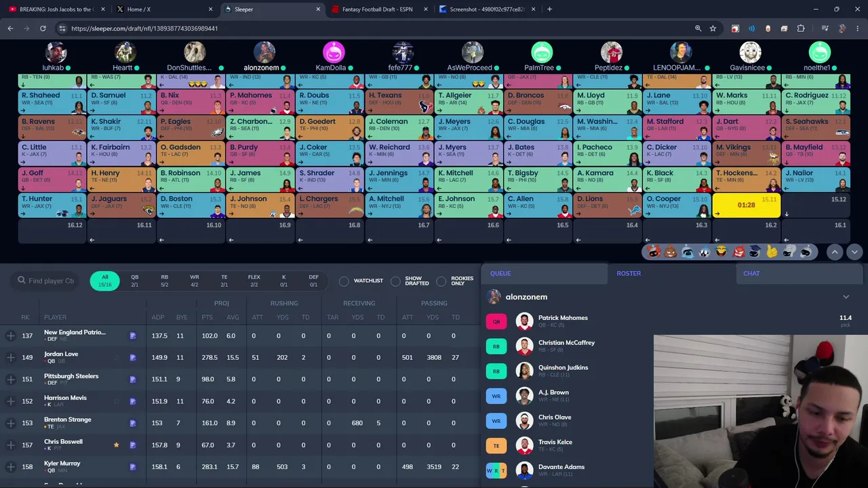Open the notes icon for New England Patriots
The width and height of the screenshot is (868, 488).
pos(133,335)
